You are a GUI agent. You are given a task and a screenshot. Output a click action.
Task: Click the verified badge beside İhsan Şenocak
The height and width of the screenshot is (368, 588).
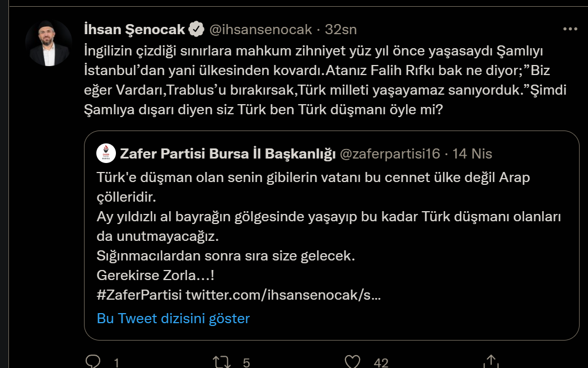point(196,29)
